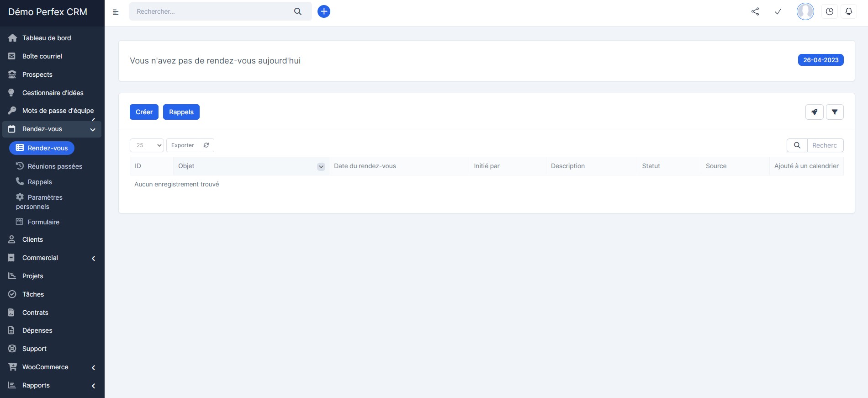Click the Tableau de bord home icon
The width and height of the screenshot is (868, 398).
tap(12, 38)
